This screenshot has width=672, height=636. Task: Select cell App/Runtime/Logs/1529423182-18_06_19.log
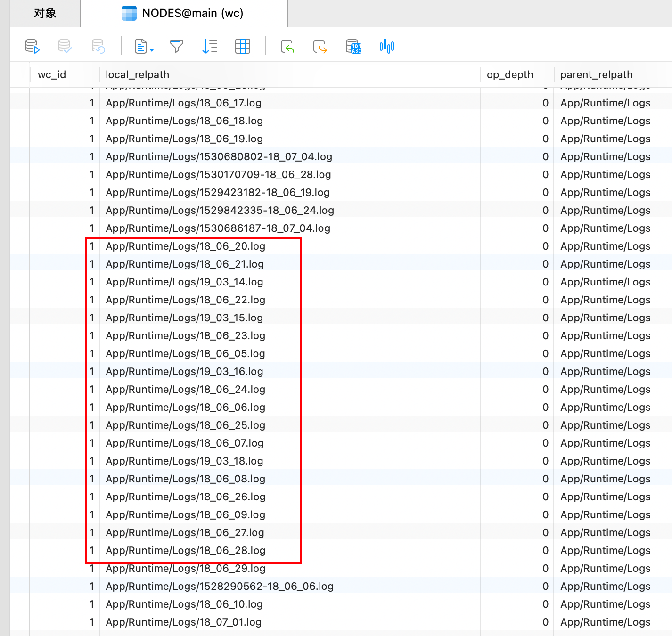(x=290, y=192)
